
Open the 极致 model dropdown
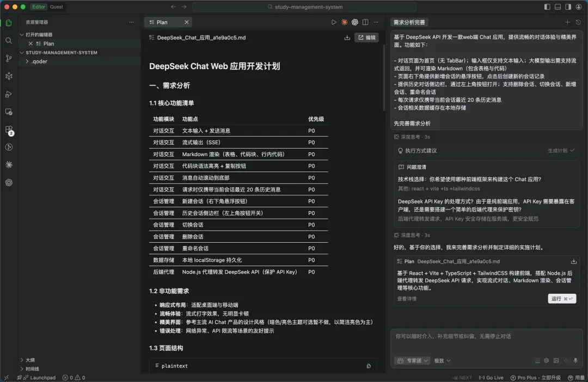[x=442, y=360]
